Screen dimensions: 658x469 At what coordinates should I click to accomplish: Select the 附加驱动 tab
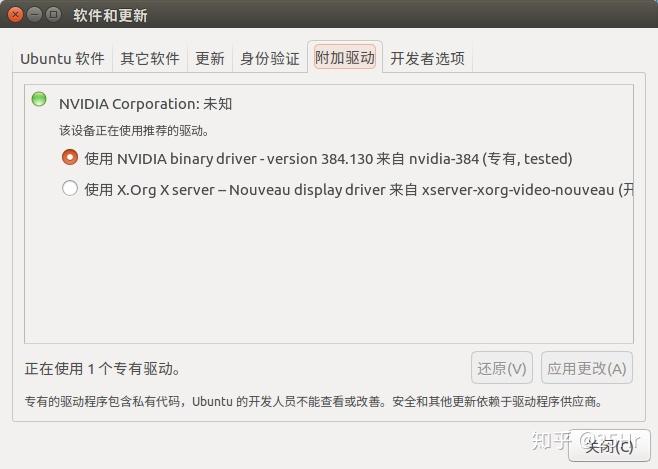point(345,57)
